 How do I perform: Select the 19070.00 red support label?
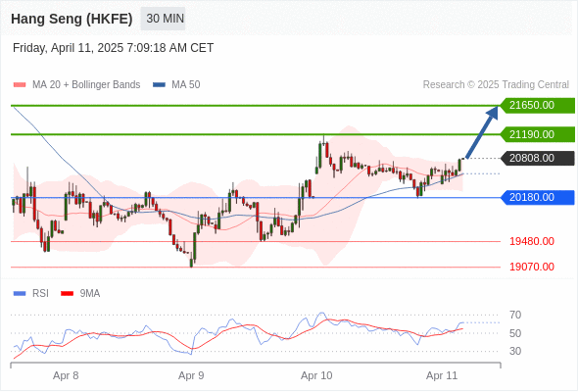(532, 267)
